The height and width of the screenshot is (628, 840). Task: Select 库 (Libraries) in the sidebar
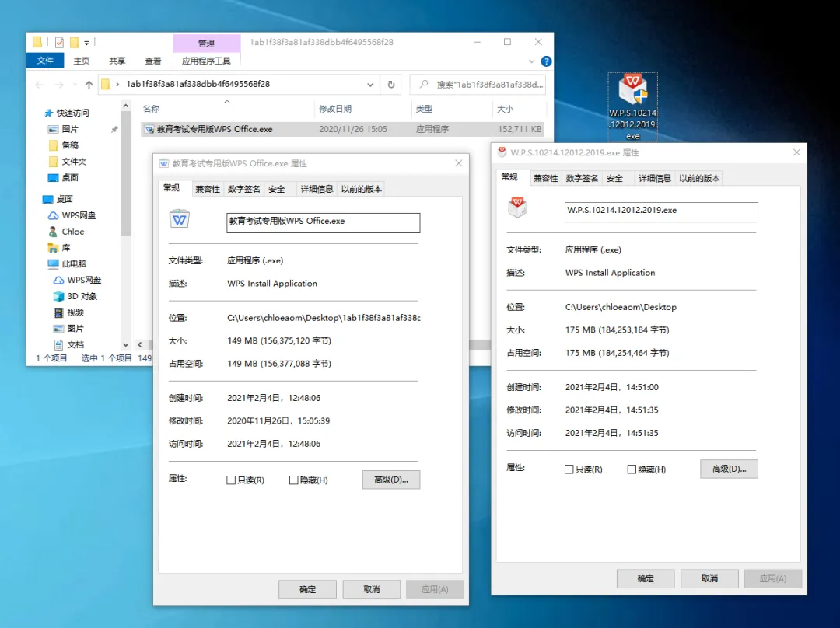[59, 248]
